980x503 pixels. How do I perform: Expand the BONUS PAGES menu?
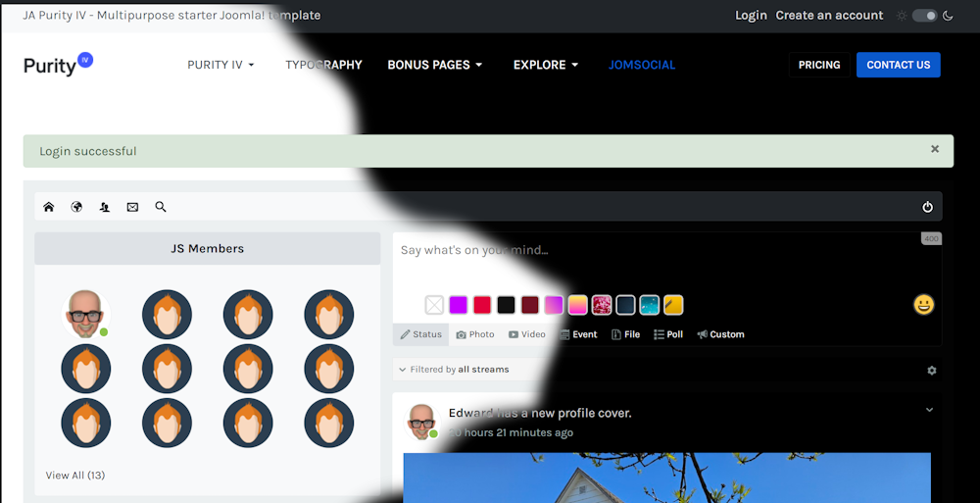click(x=435, y=65)
